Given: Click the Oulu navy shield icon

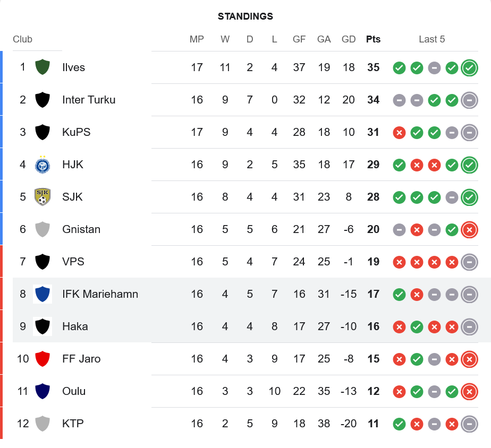Looking at the screenshot, I should (x=43, y=391).
